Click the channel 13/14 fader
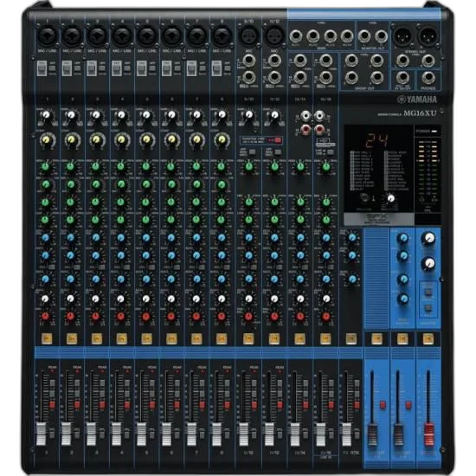The image size is (476, 476). [x=295, y=434]
